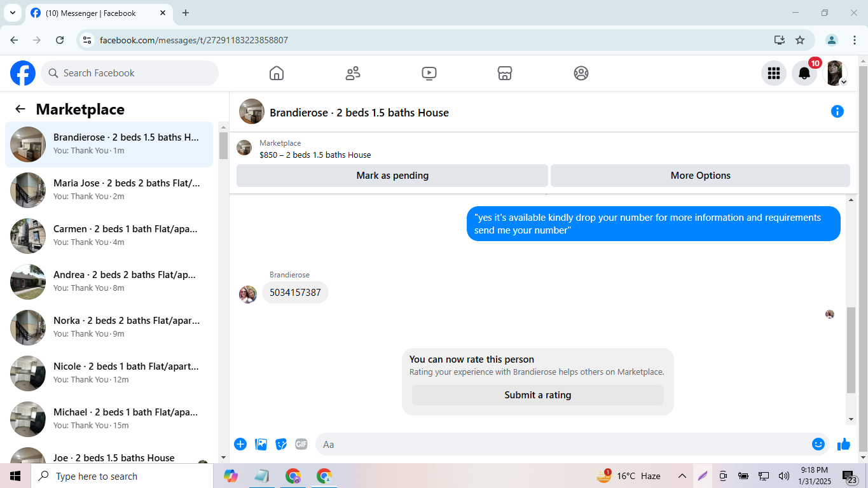Image resolution: width=868 pixels, height=488 pixels.
Task: Click the More Options button
Action: (x=700, y=176)
